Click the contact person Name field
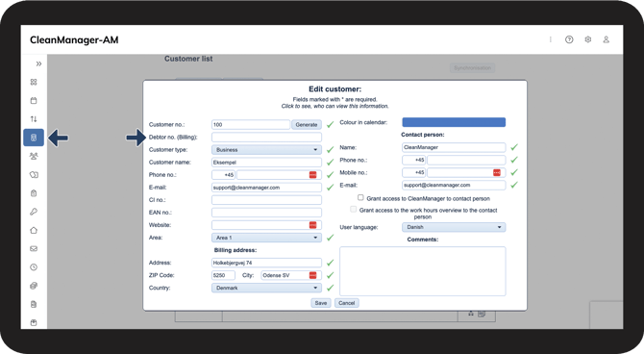This screenshot has height=354, width=644. click(x=454, y=147)
